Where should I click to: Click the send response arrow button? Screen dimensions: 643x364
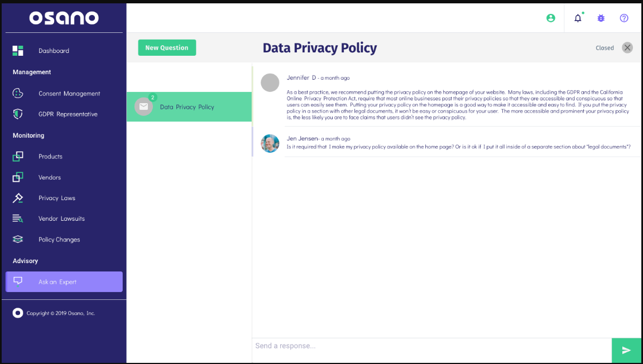626,350
